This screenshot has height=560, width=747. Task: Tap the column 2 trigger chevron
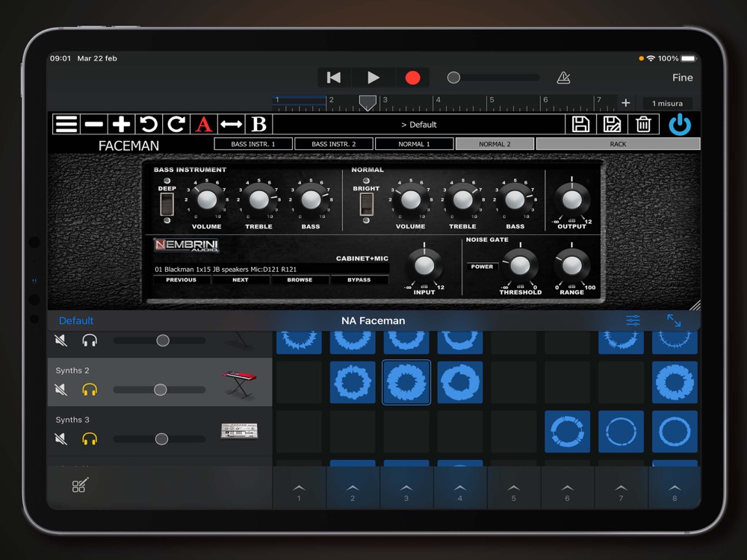tap(353, 489)
